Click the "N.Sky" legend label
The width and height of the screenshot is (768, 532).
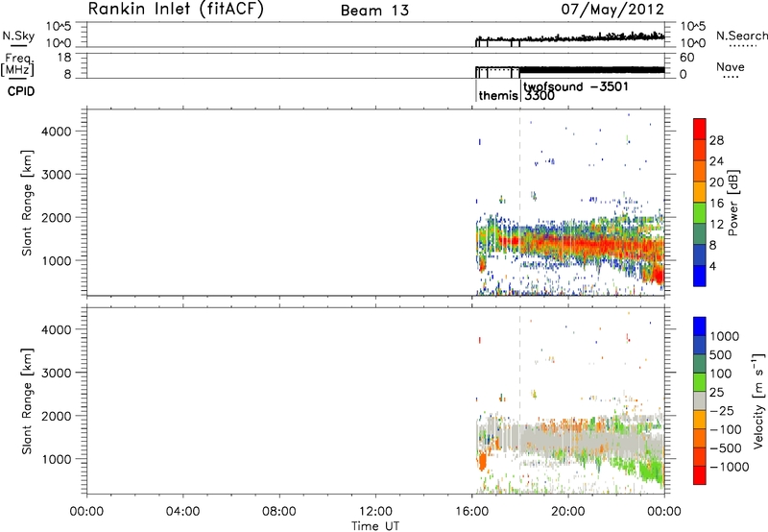click(x=18, y=36)
